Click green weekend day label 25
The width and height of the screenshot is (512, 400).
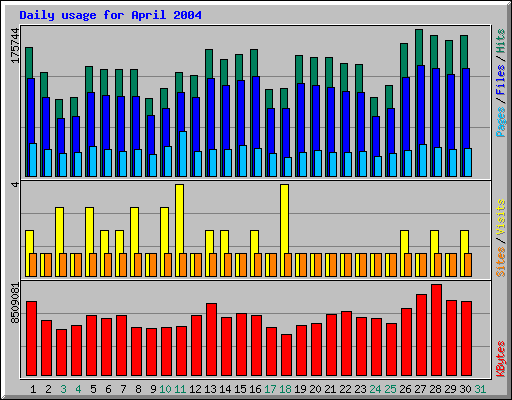pos(390,389)
